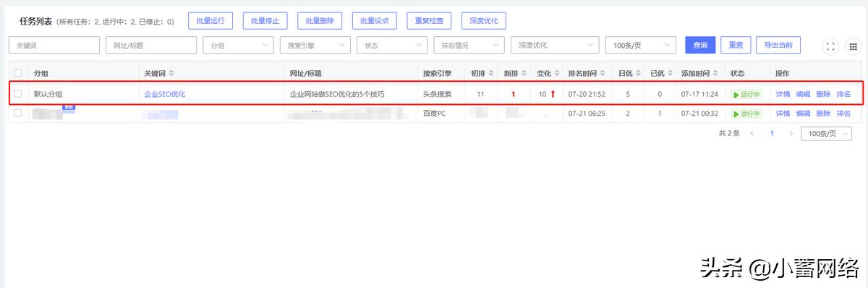868x288 pixels.
Task: Check the 默认分组 row checkbox
Action: point(18,94)
